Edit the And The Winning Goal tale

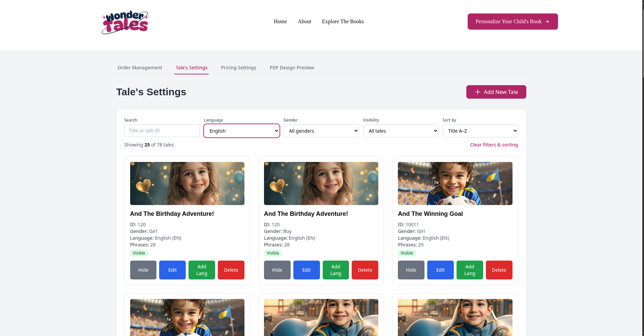click(440, 270)
